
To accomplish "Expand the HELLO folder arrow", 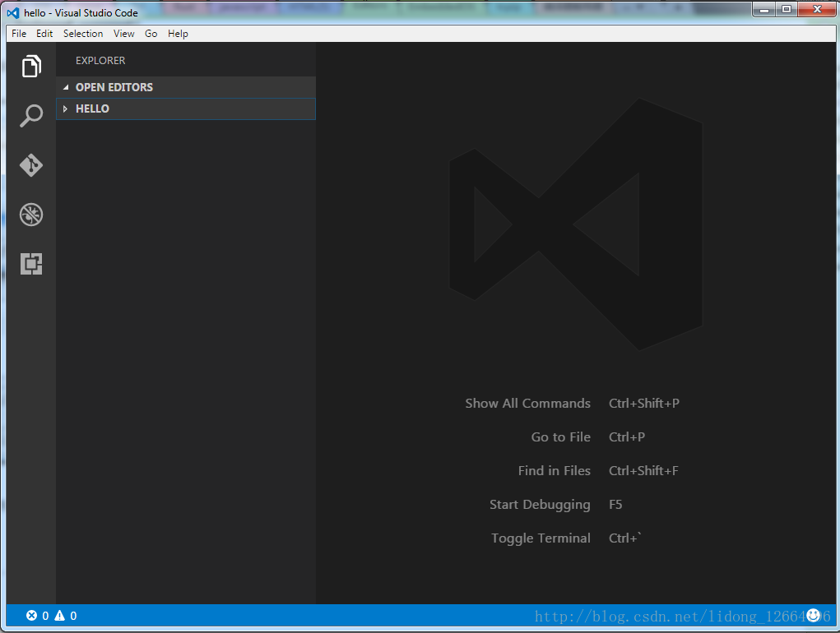I will [65, 109].
